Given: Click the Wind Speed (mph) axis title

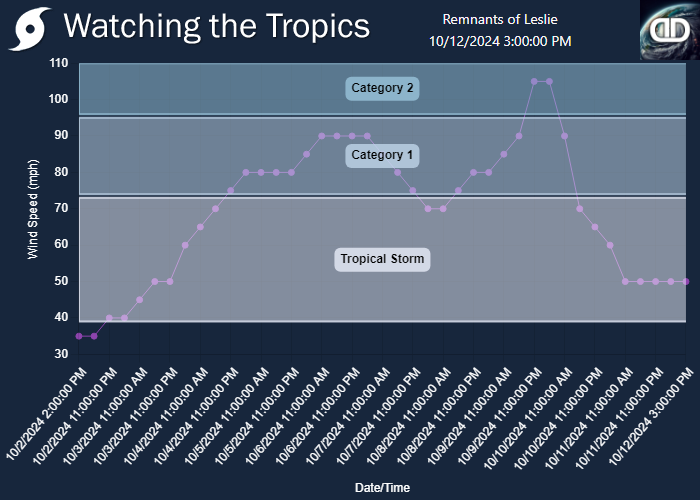Looking at the screenshot, I should tap(33, 209).
